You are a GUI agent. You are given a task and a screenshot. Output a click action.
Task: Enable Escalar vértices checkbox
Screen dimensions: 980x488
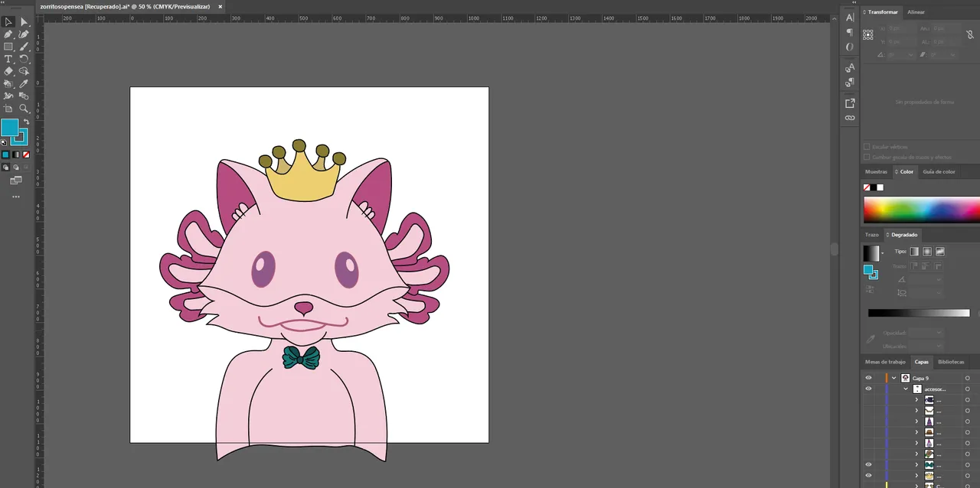(x=867, y=146)
